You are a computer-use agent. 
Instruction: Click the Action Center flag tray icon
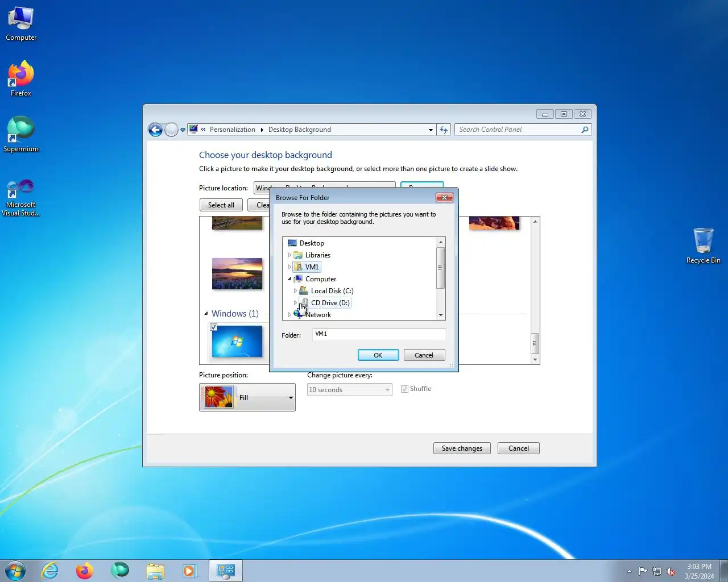643,571
